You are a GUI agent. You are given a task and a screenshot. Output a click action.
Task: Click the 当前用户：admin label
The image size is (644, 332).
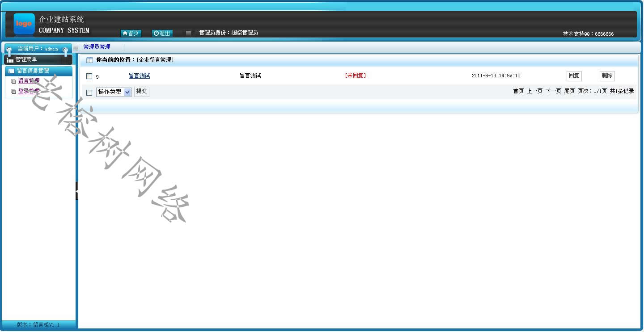pos(38,49)
